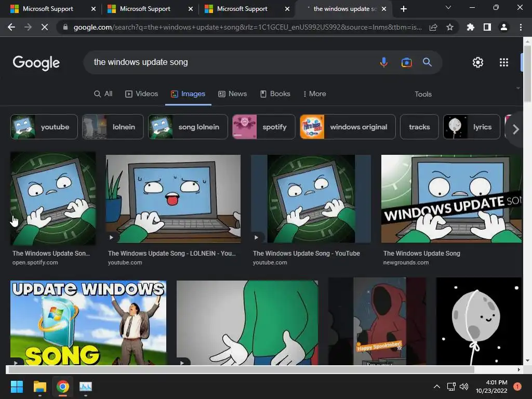532x399 pixels.
Task: Open The Windows Update Song - YouTube thumbnail
Action: click(311, 199)
